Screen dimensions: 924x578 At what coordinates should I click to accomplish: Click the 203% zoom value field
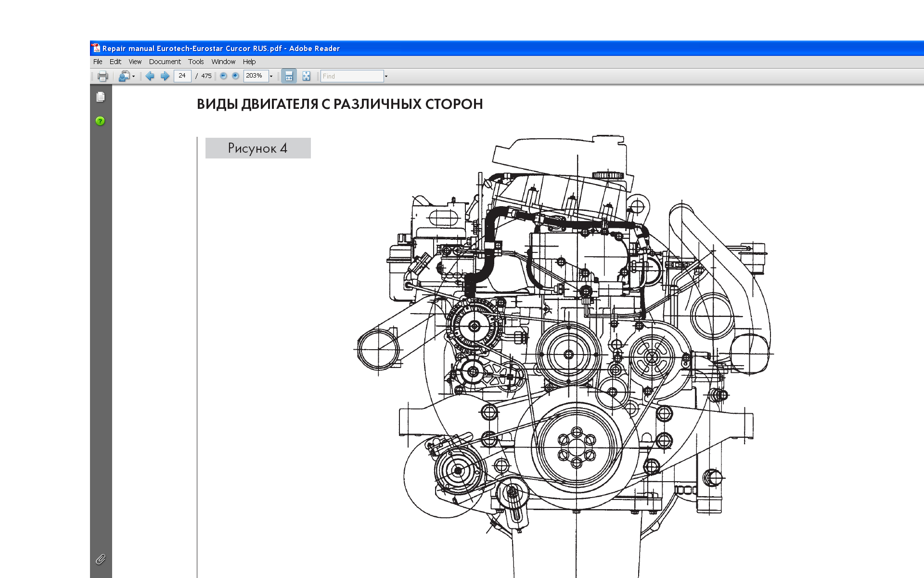click(x=255, y=76)
